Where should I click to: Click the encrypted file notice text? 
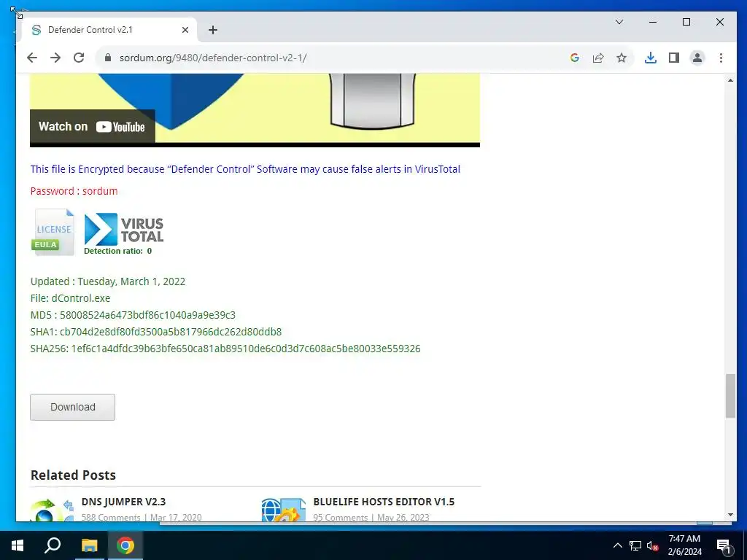tap(245, 169)
